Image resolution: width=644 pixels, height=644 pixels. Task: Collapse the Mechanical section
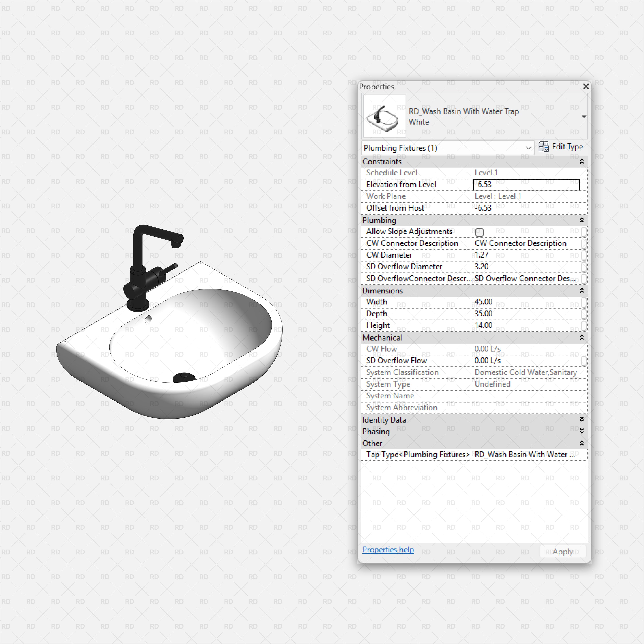(x=582, y=337)
